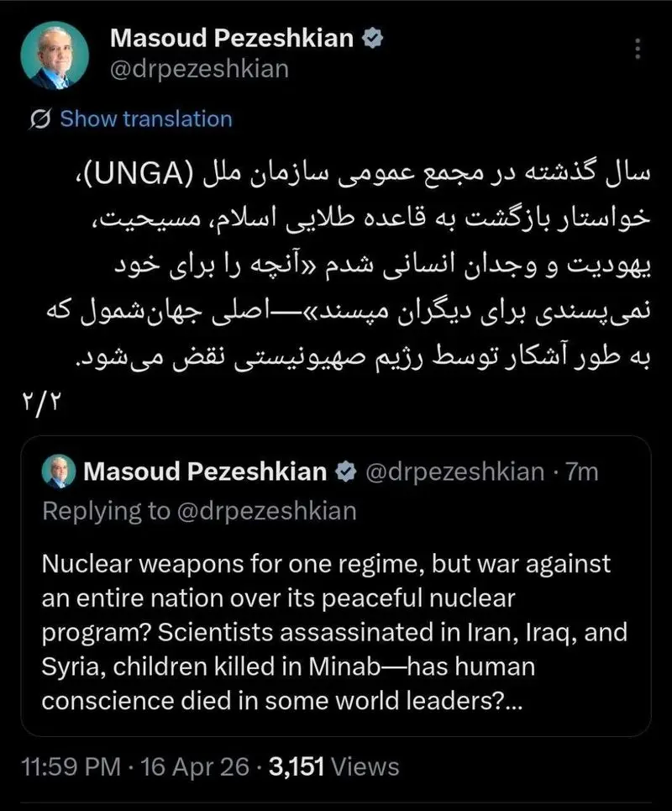Click Masoud Pezeshkian's profile avatar
672x811 pixels.
55,52
